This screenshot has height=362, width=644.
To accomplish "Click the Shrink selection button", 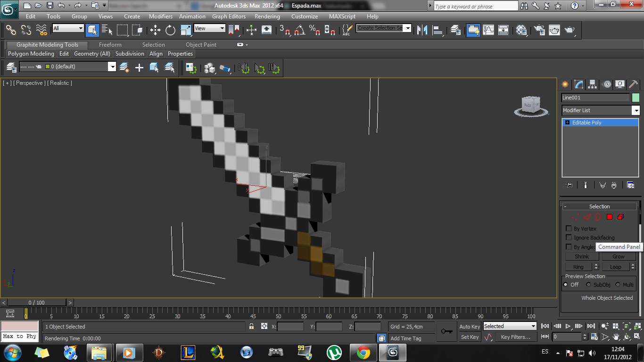I will coord(582,256).
